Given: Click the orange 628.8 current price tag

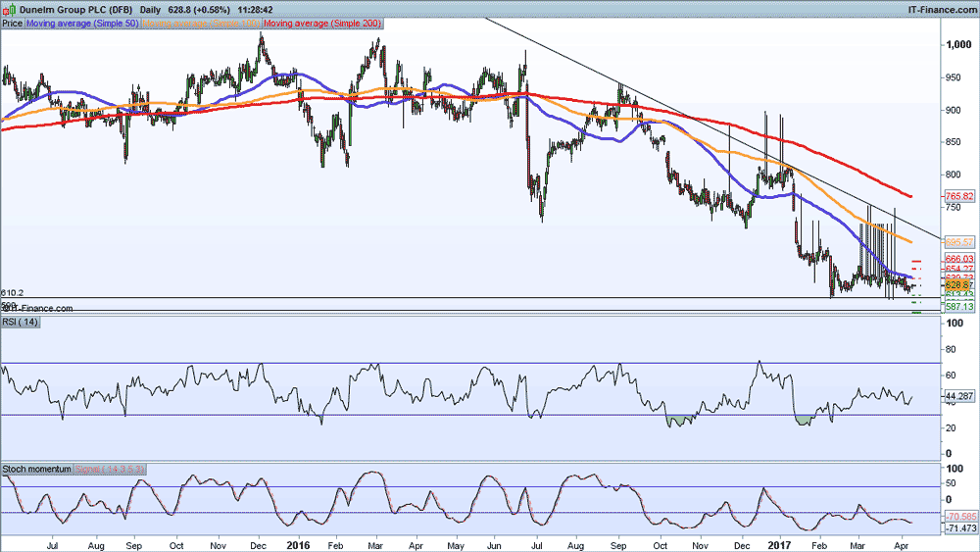Looking at the screenshot, I should (956, 285).
